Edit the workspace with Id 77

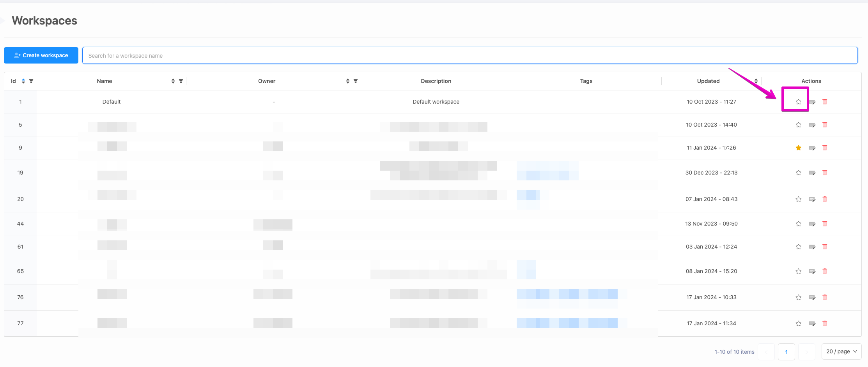(x=813, y=323)
